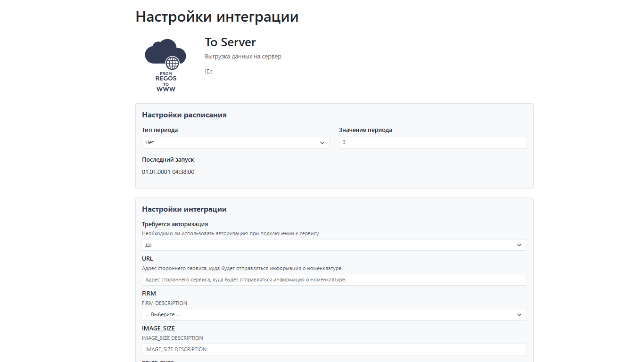Image resolution: width=644 pixels, height=362 pixels.
Task: Click the large page heading "Настройки интеграции"
Action: (x=217, y=16)
